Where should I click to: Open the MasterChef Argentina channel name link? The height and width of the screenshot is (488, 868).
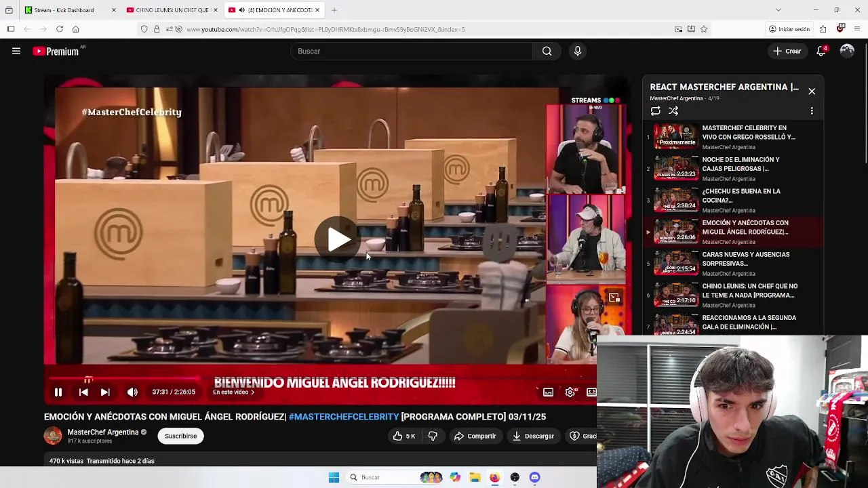(x=102, y=432)
